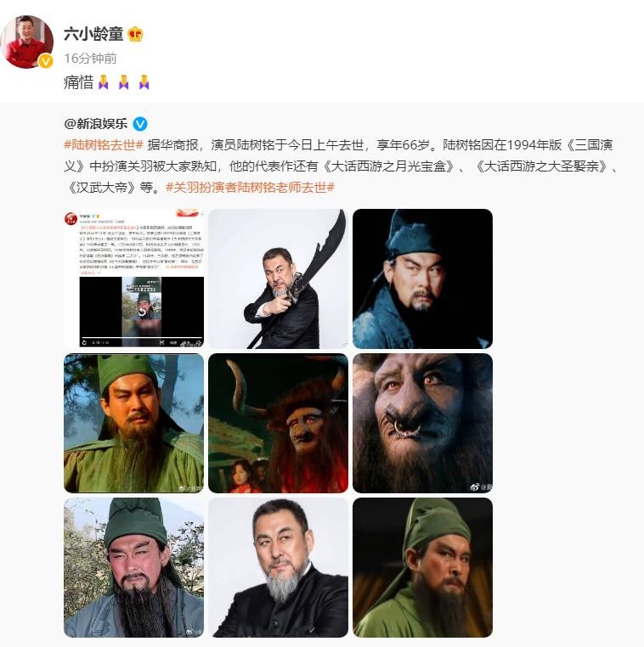Open the news screenshot thumbnail with video
The image size is (644, 647).
tap(133, 278)
